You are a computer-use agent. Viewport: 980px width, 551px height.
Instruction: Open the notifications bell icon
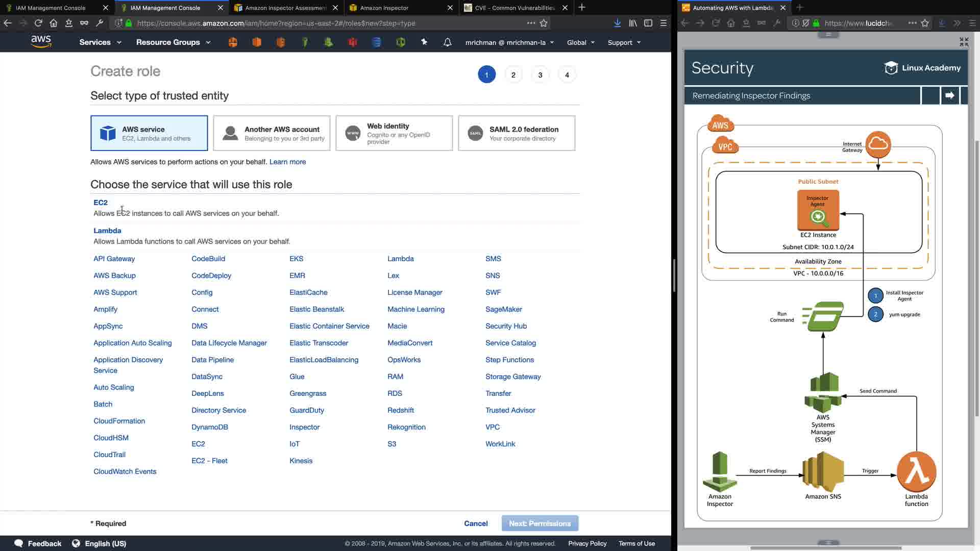[447, 42]
